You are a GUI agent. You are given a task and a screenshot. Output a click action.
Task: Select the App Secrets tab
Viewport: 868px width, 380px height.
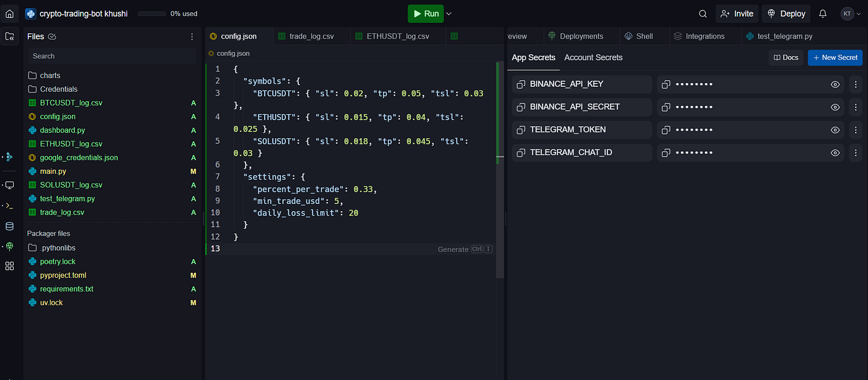533,58
